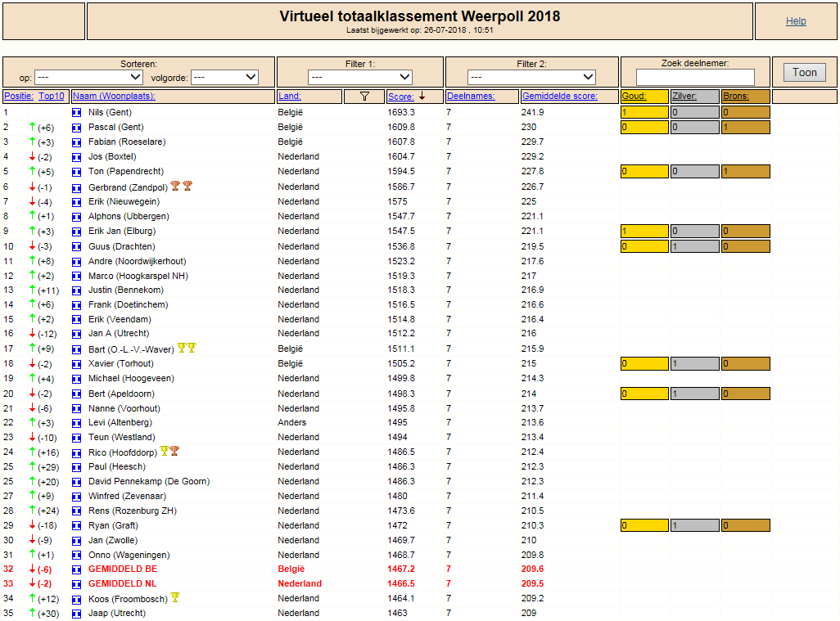Click the score 1693.3 for Nils

tap(401, 112)
